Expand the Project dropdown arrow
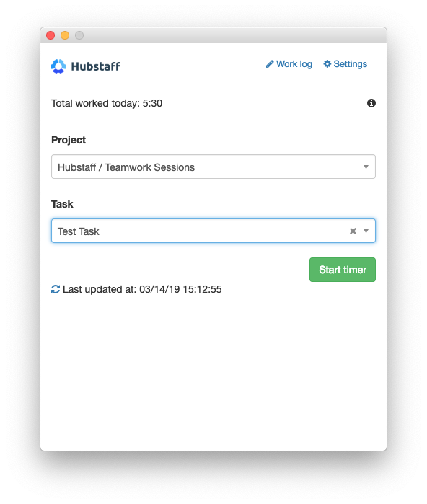427x504 pixels. coord(366,167)
